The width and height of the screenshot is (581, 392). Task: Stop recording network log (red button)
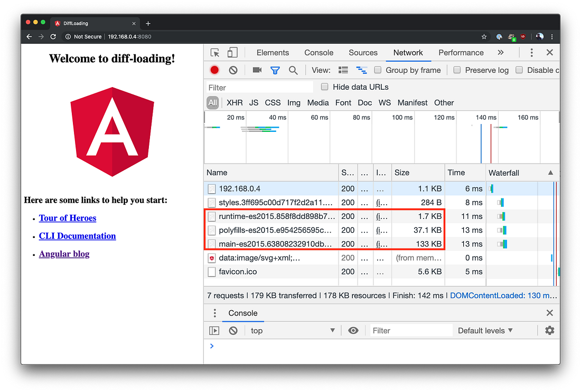pyautogui.click(x=213, y=70)
